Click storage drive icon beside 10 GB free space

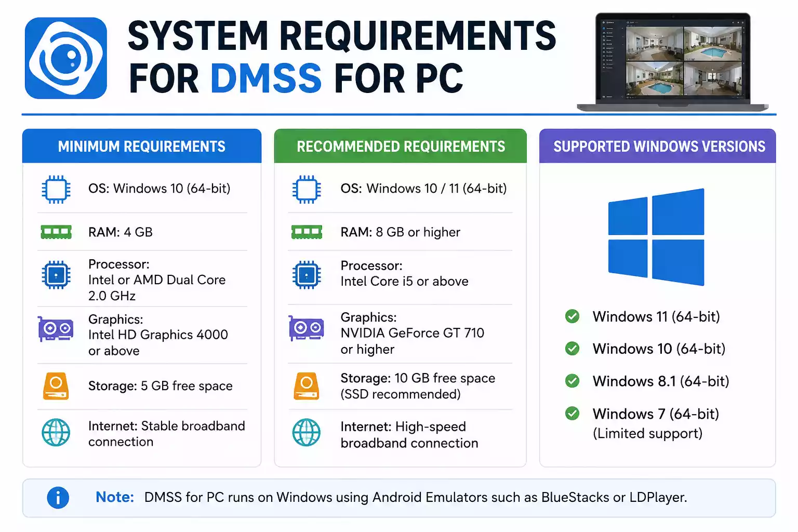(307, 386)
